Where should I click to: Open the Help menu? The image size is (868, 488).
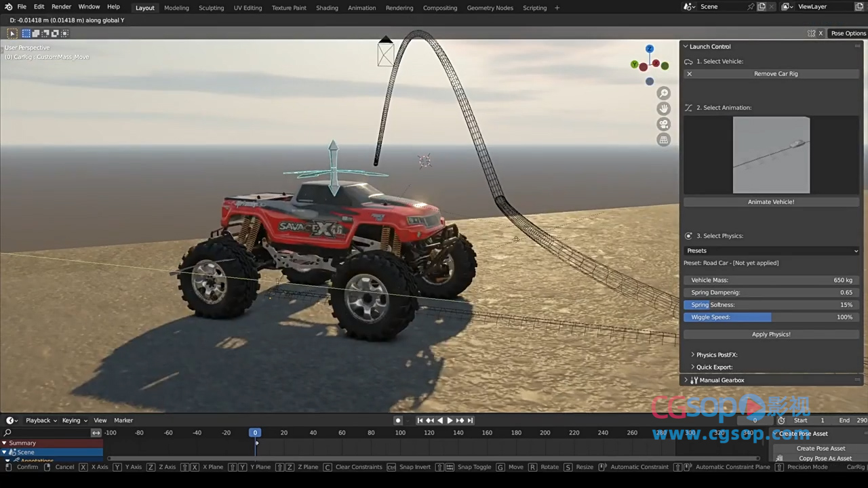coord(113,7)
